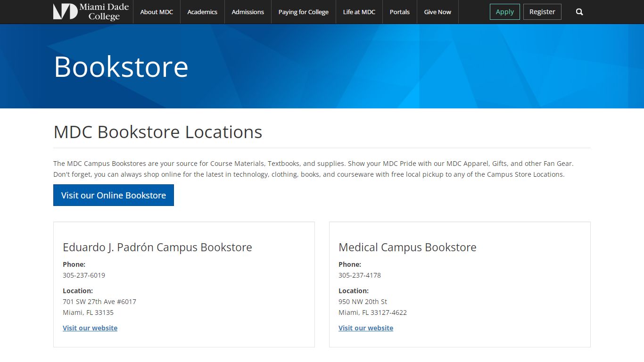Click the MDC Bookstore Locations heading

tap(158, 132)
